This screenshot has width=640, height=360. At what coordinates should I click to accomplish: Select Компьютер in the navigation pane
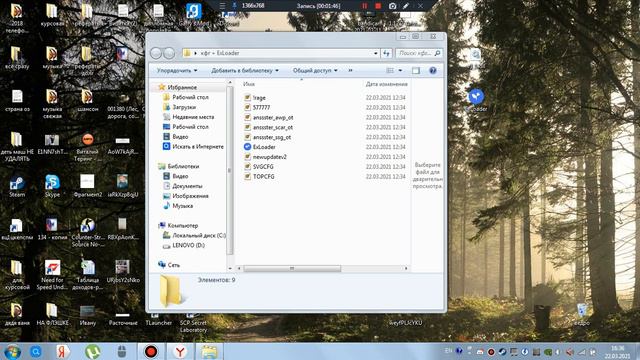182,225
